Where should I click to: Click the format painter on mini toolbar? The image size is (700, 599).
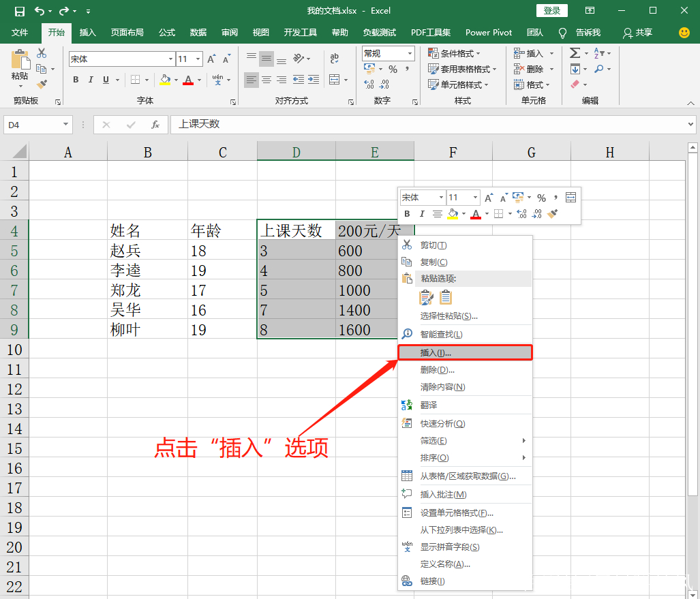point(552,214)
